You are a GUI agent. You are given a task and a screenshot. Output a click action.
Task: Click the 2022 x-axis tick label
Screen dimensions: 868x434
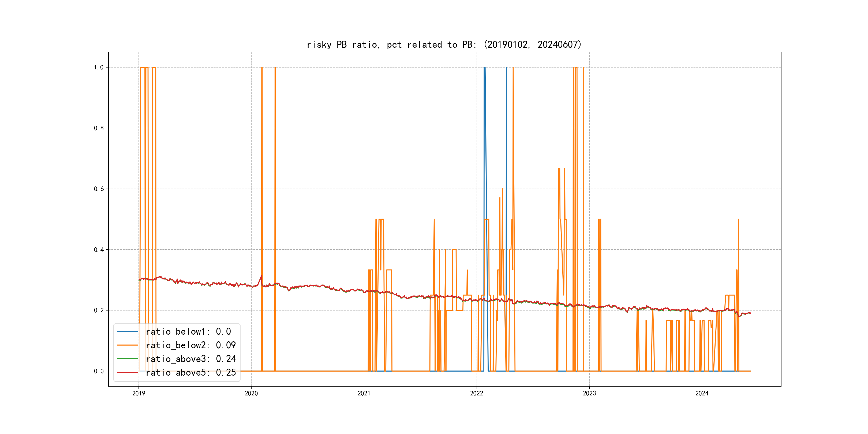[476, 393]
